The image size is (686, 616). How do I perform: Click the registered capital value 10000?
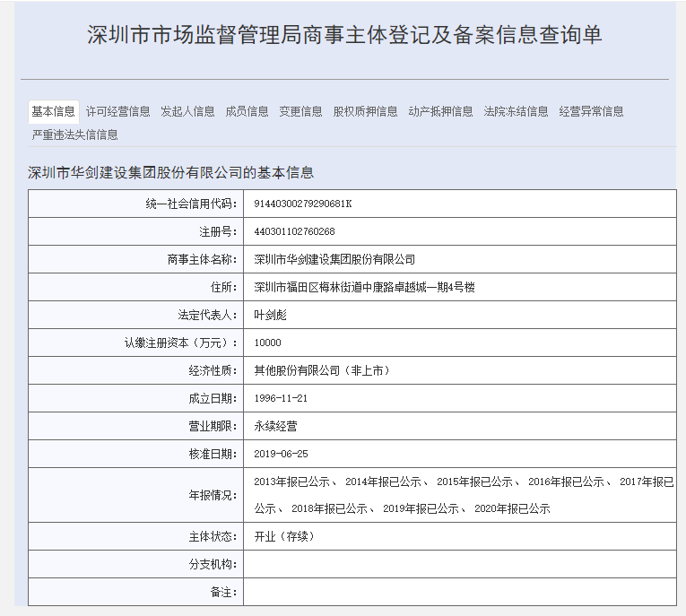tap(267, 343)
